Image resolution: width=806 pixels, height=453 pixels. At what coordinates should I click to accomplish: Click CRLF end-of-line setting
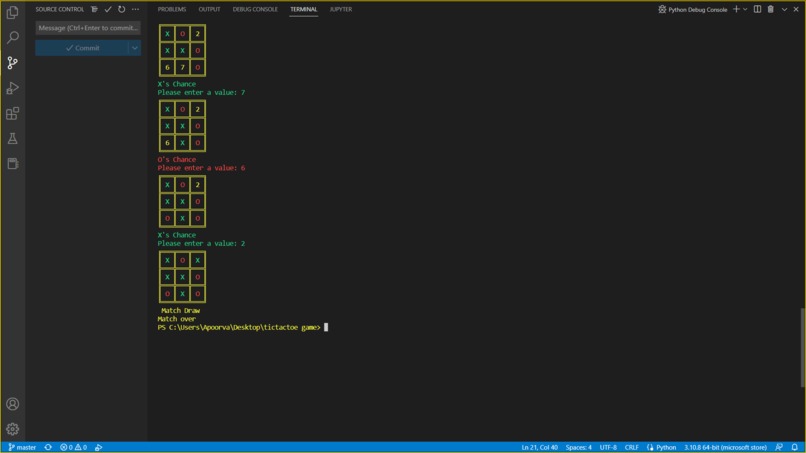point(631,447)
